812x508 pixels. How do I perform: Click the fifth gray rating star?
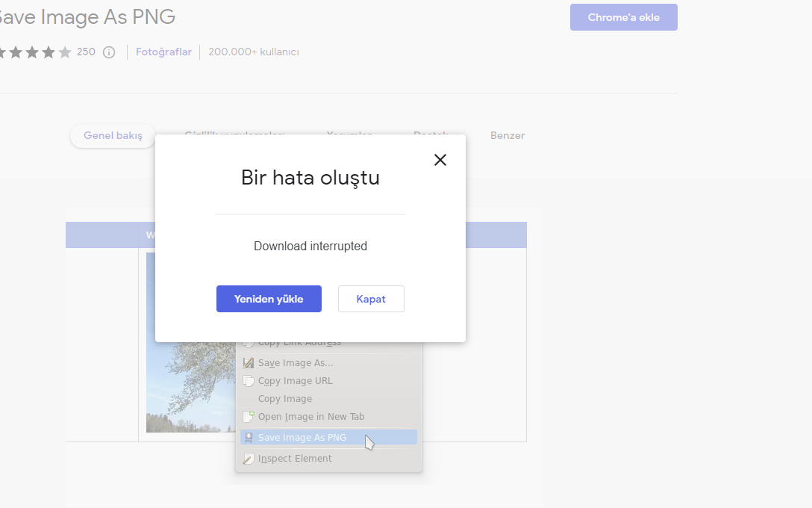click(65, 52)
